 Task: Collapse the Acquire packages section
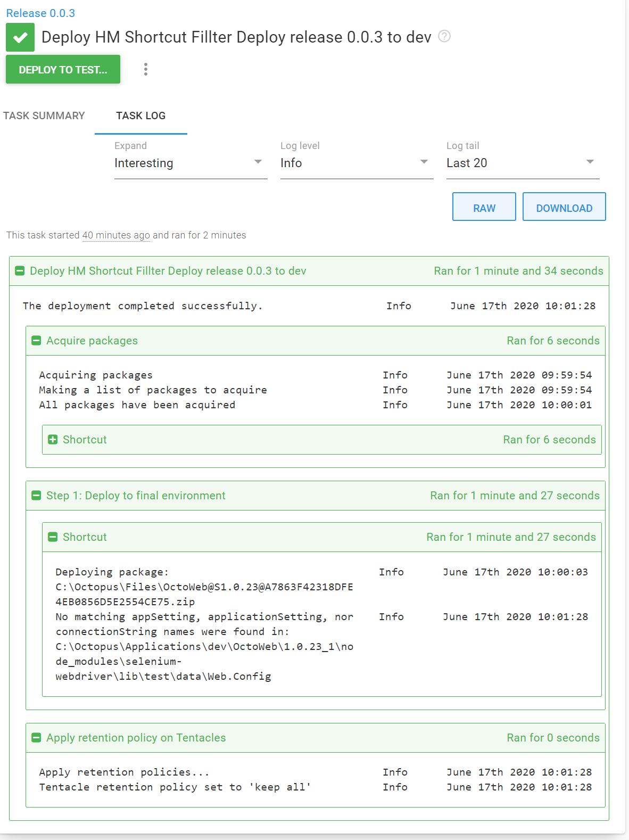coord(36,341)
